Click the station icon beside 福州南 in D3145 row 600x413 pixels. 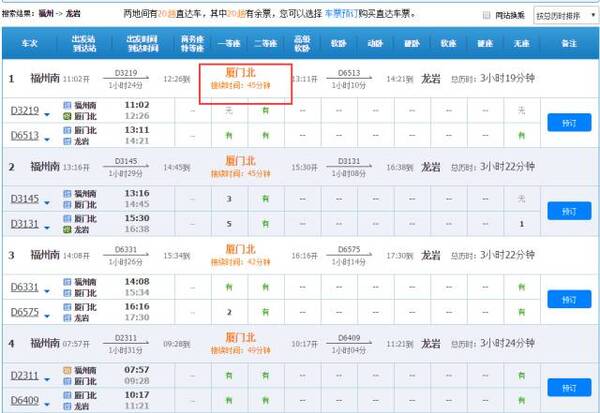click(x=67, y=193)
